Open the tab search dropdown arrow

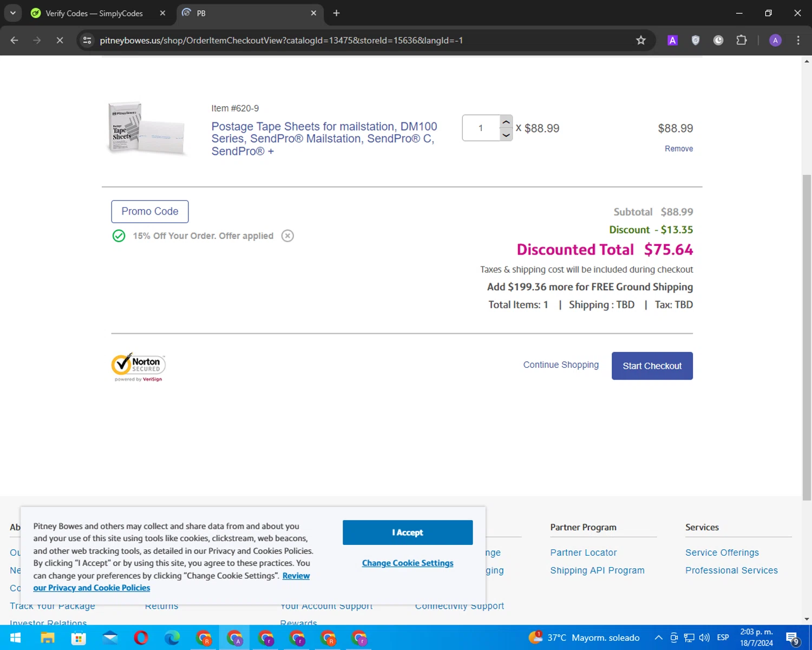click(x=12, y=13)
